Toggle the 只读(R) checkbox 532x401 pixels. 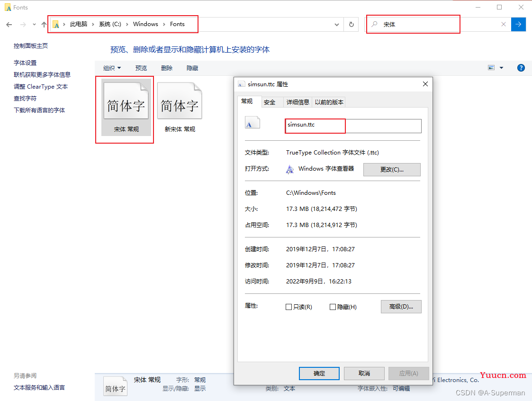click(x=289, y=307)
